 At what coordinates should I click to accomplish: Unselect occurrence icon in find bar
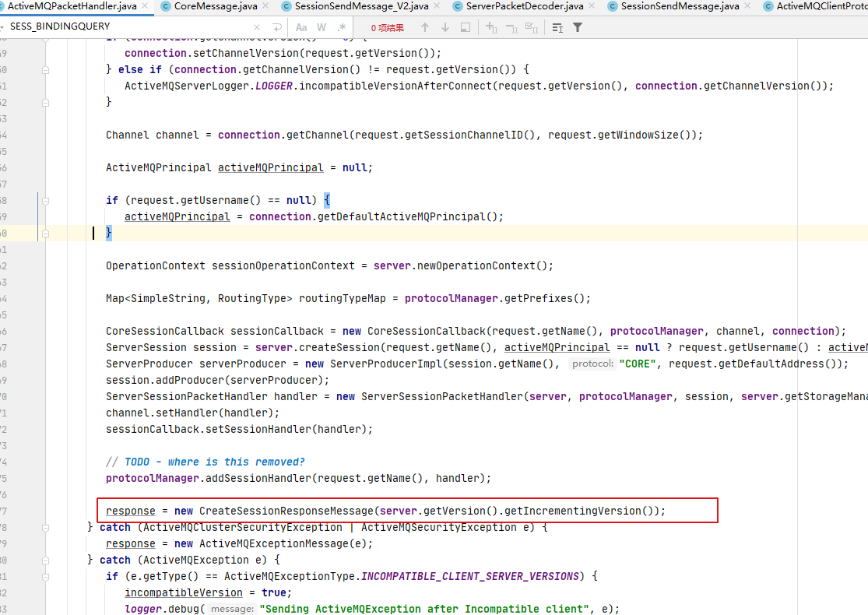point(511,27)
